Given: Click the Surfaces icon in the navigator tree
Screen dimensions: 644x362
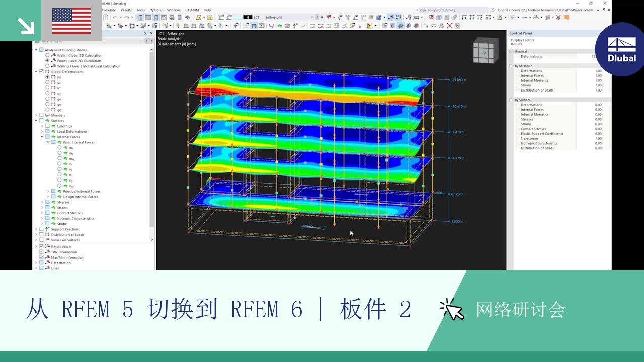Looking at the screenshot, I should click(x=47, y=121).
